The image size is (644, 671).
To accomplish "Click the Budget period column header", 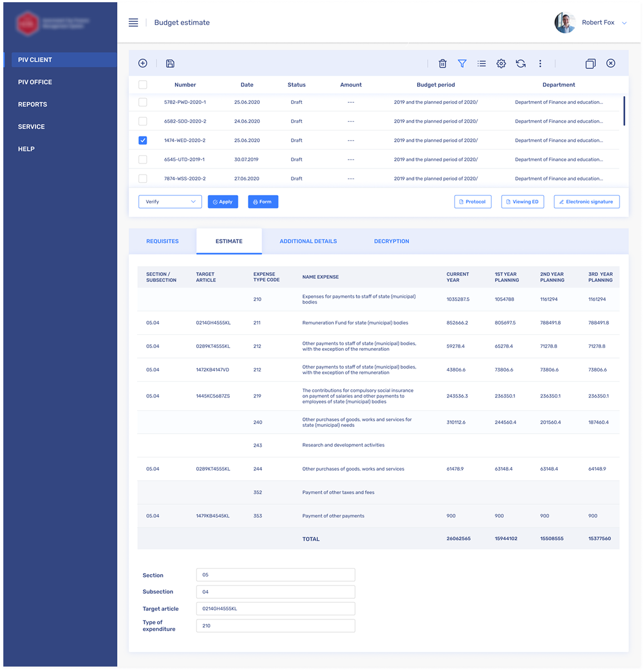I will (435, 85).
